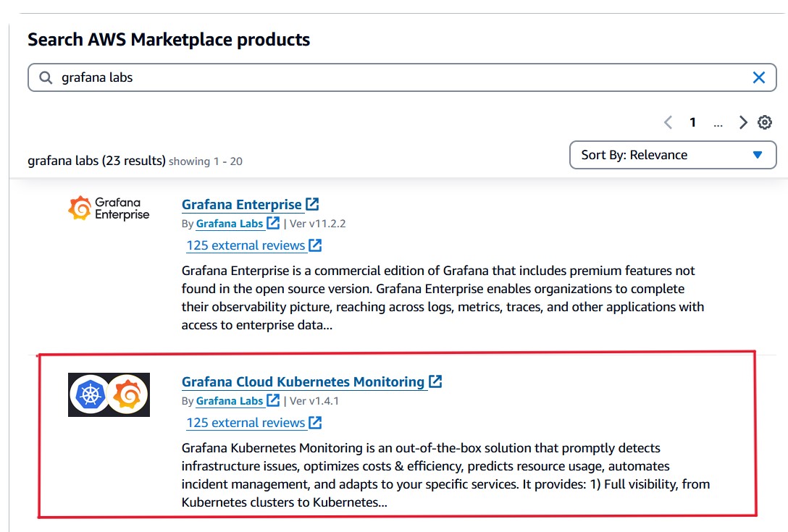Click the external link icon next to Grafana Labs seller

coord(273,224)
